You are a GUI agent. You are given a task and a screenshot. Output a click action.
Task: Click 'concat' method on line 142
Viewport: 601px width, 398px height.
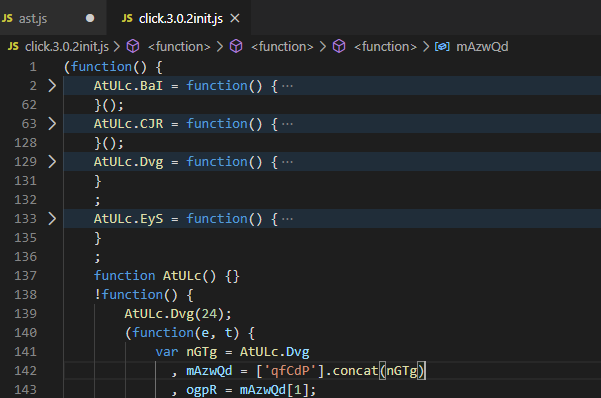tap(355, 371)
